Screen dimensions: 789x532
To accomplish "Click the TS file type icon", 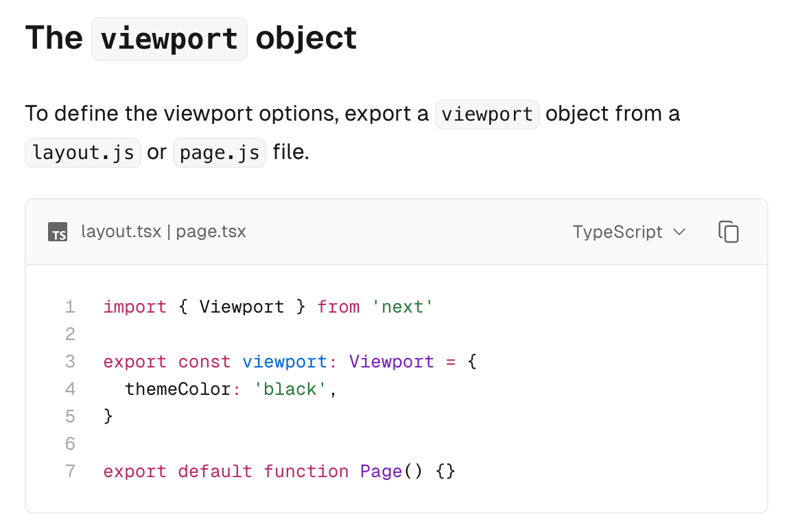I will [x=58, y=232].
